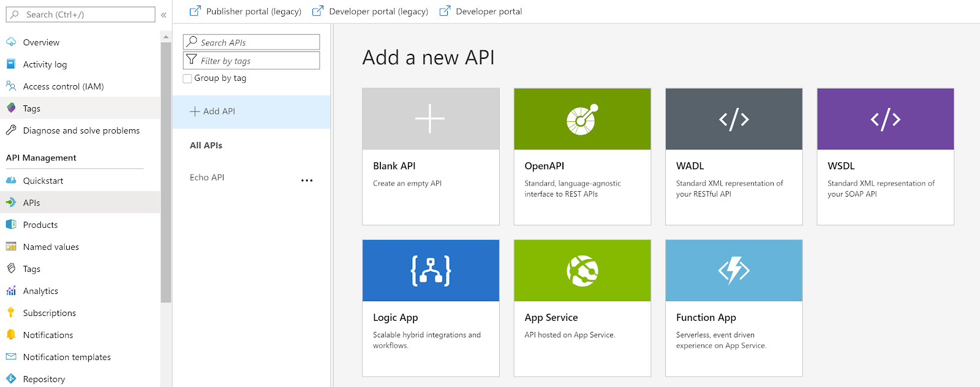Go to Products in sidebar
The image size is (980, 387).
pyautogui.click(x=40, y=225)
